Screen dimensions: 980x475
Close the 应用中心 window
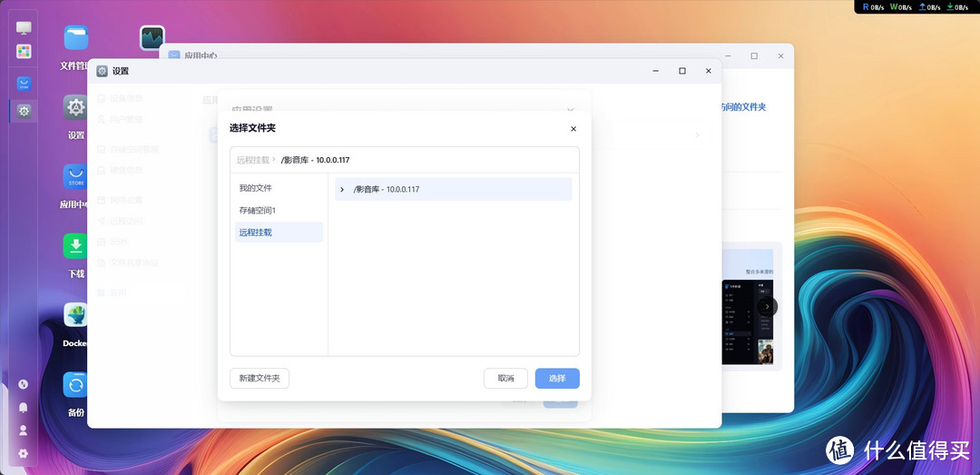(x=780, y=55)
